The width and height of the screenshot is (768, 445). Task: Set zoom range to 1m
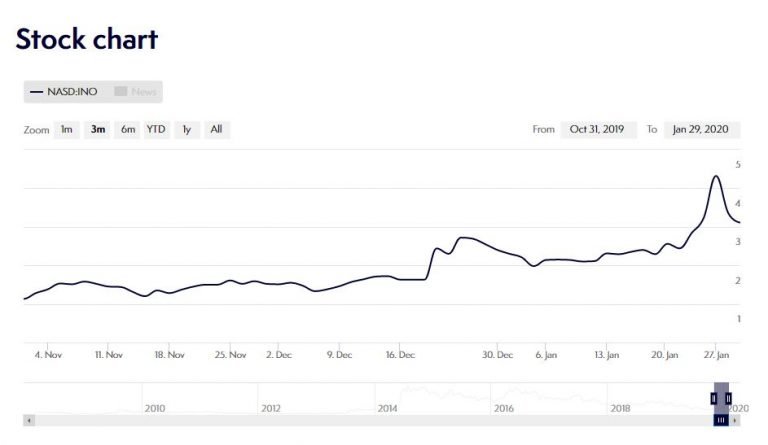(66, 129)
